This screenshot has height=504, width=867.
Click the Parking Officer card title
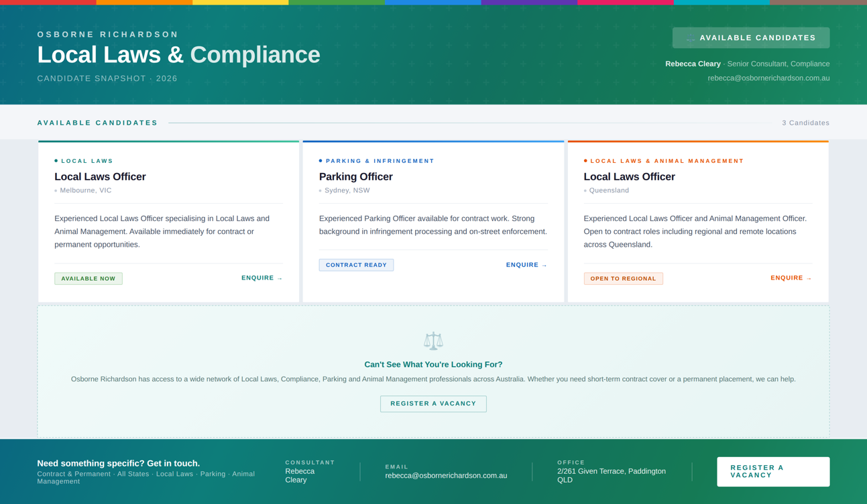[356, 177]
